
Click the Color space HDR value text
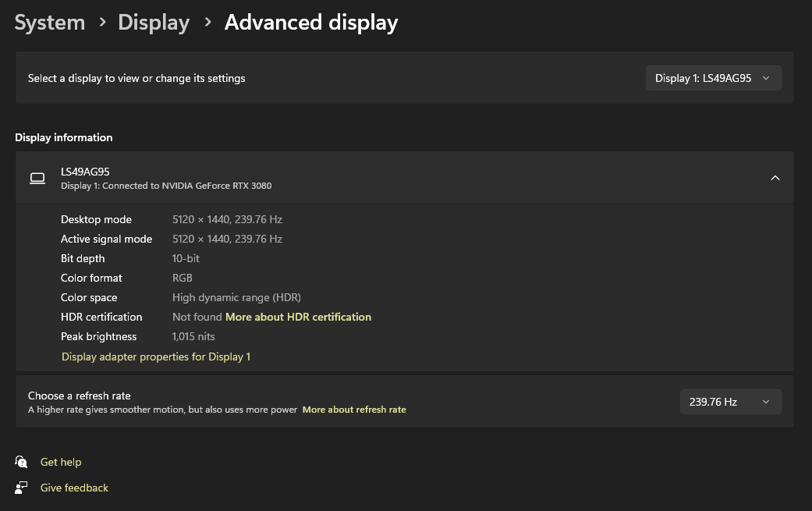click(236, 297)
